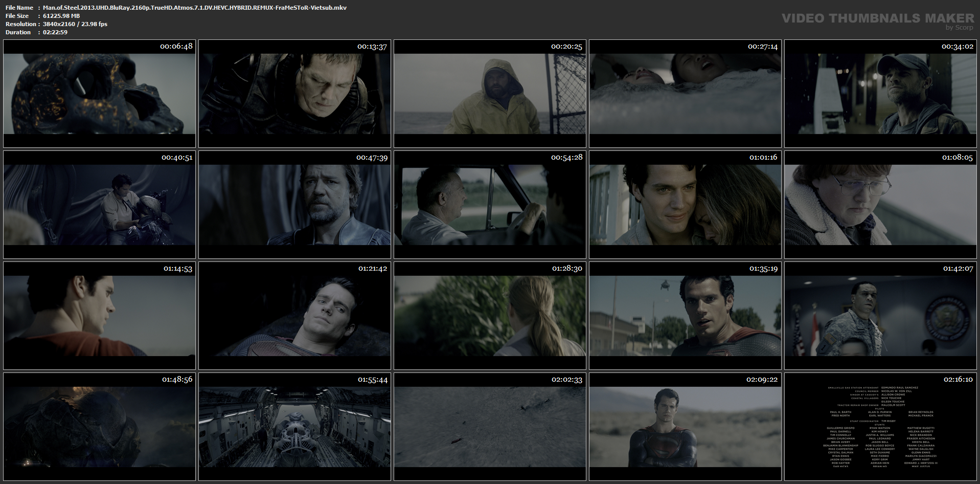Open the frame at 00:47:39

click(294, 205)
